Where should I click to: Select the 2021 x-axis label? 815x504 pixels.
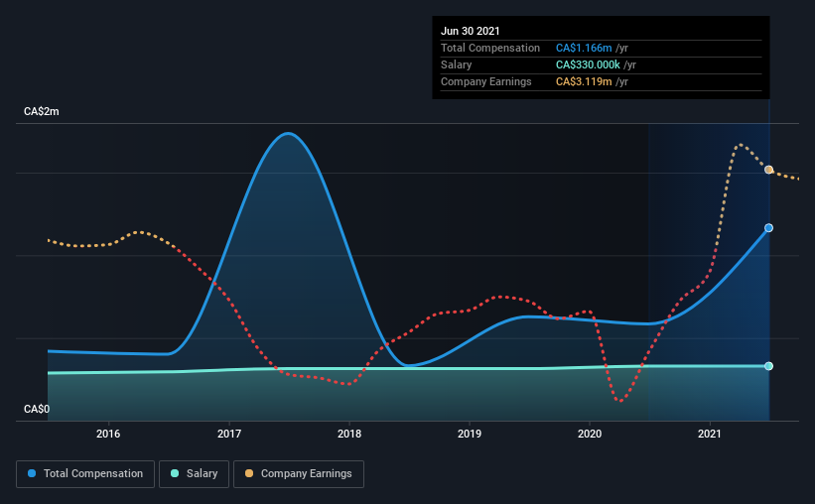pos(710,434)
